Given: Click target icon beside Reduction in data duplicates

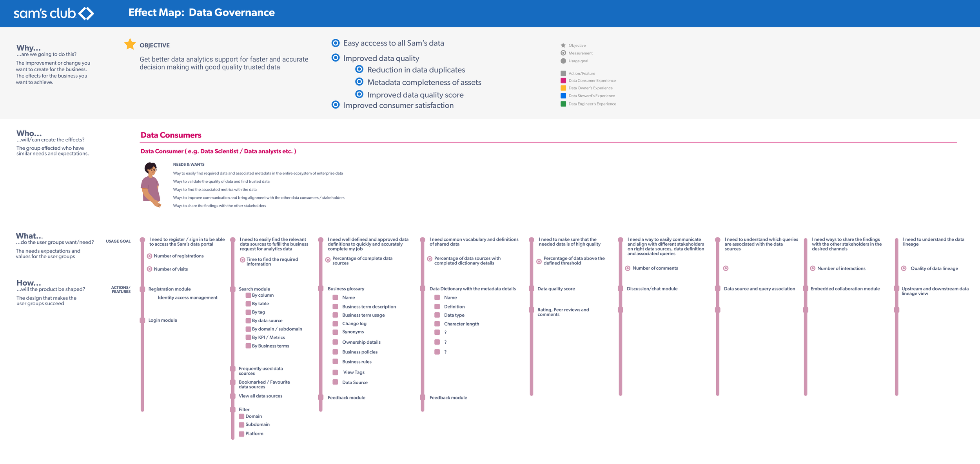Looking at the screenshot, I should click(x=359, y=69).
